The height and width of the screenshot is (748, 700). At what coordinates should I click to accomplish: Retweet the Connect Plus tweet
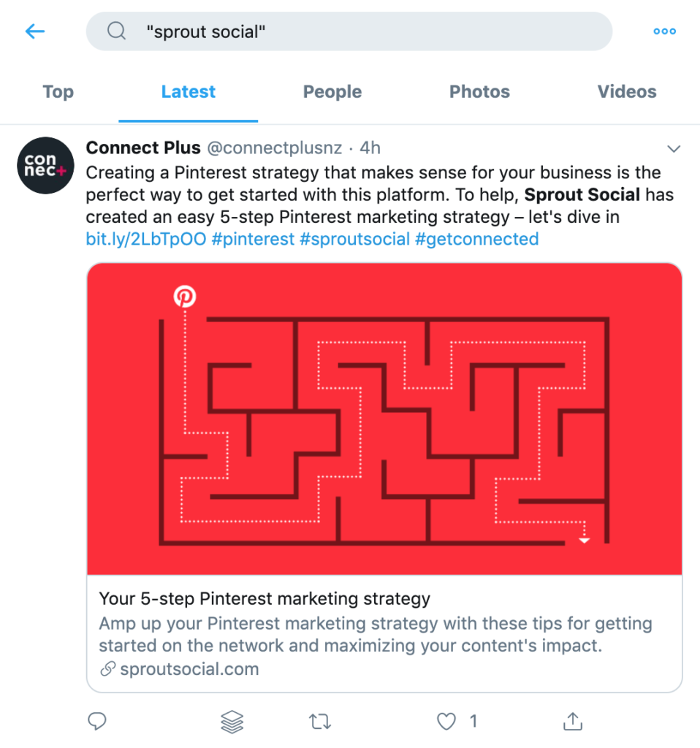(319, 722)
